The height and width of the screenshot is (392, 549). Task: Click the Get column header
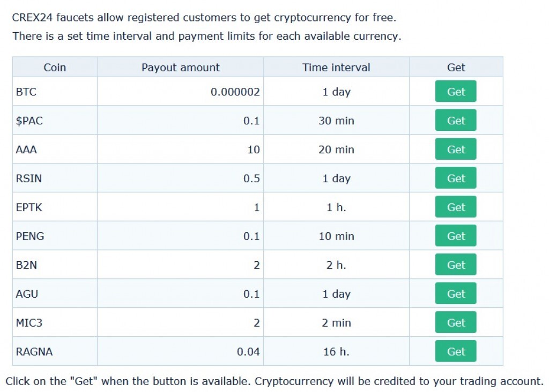click(x=456, y=68)
